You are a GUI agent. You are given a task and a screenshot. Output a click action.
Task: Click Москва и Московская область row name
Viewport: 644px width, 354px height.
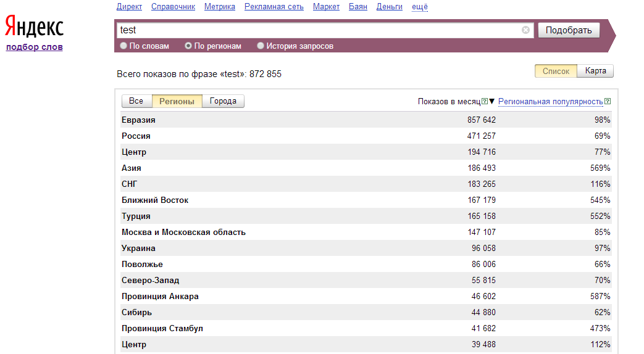[183, 232]
